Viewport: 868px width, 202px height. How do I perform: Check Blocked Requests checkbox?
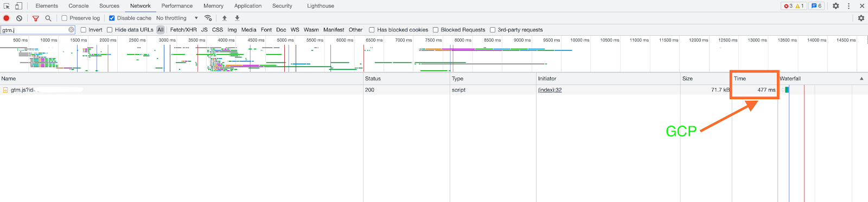[436, 30]
